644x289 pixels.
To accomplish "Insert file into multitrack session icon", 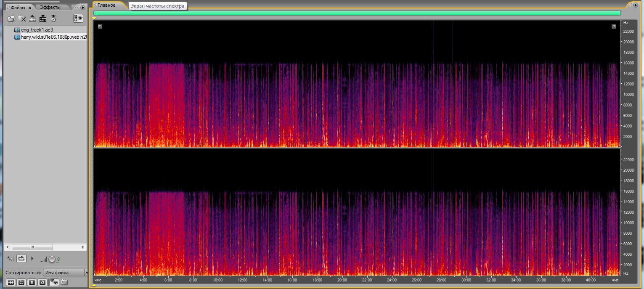I will click(43, 19).
